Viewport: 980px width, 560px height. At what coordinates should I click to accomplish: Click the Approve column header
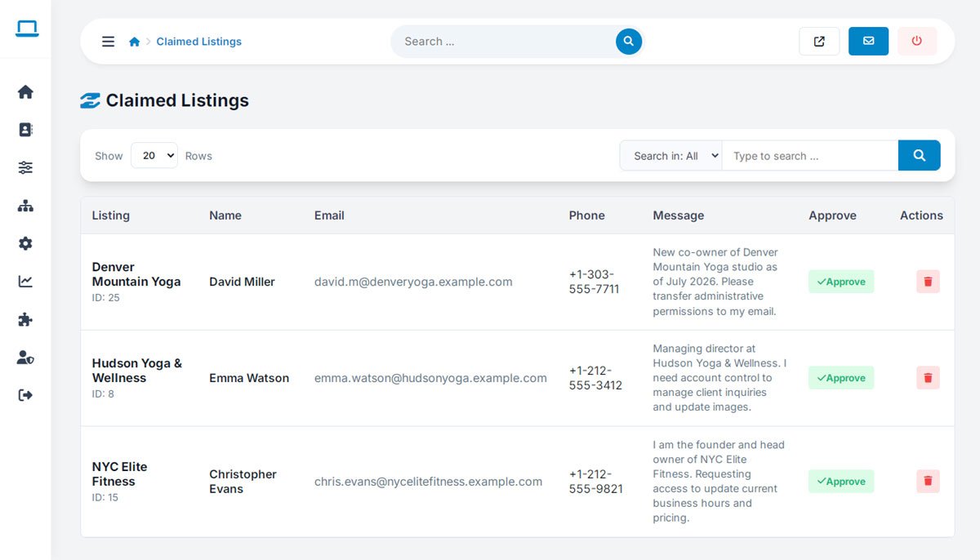pyautogui.click(x=832, y=216)
